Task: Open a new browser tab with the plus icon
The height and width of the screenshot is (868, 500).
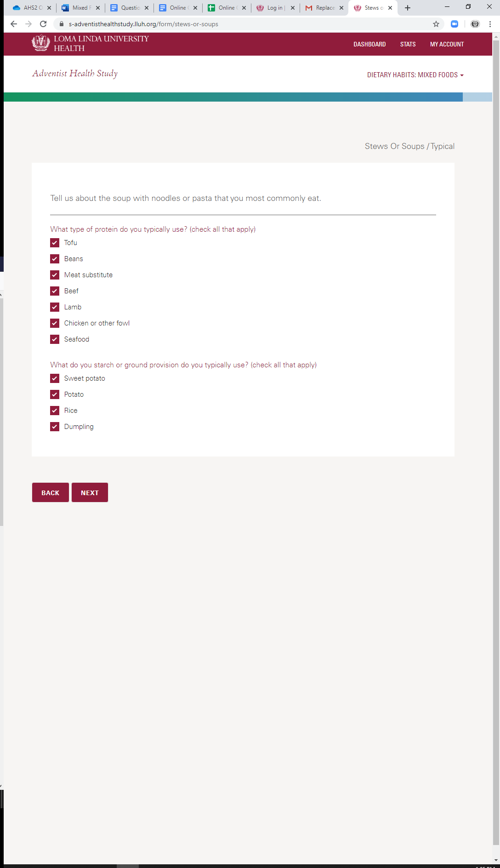Action: point(408,8)
